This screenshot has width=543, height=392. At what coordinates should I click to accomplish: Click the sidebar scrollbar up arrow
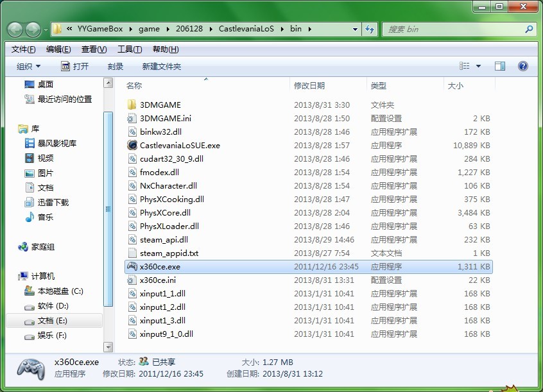pos(108,83)
